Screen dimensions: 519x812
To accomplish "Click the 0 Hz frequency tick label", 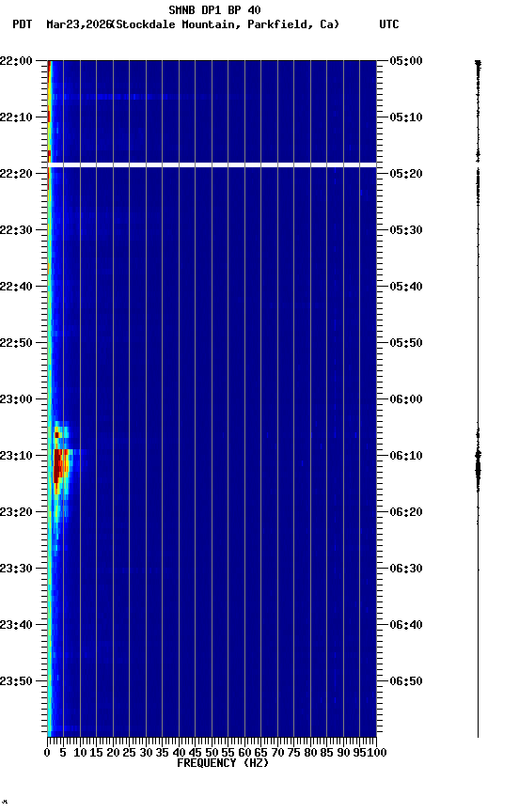I will [x=47, y=754].
